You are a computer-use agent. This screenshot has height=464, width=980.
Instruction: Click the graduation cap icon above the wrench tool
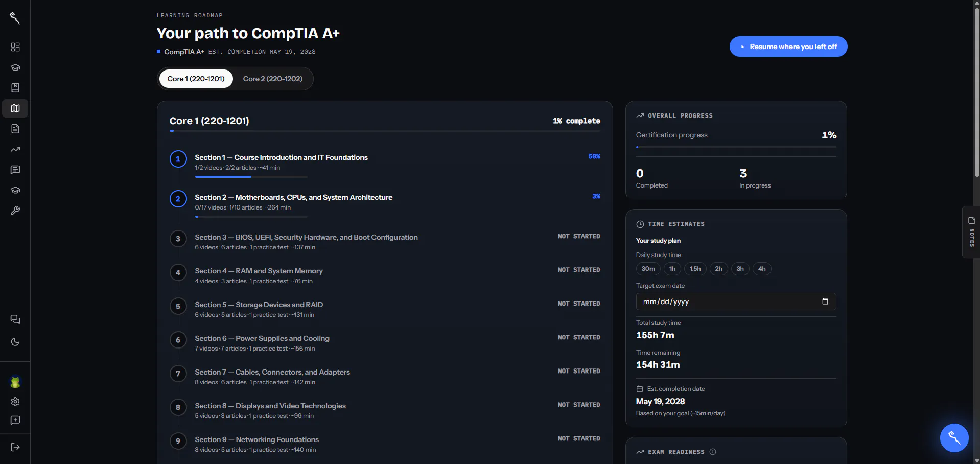(x=15, y=190)
